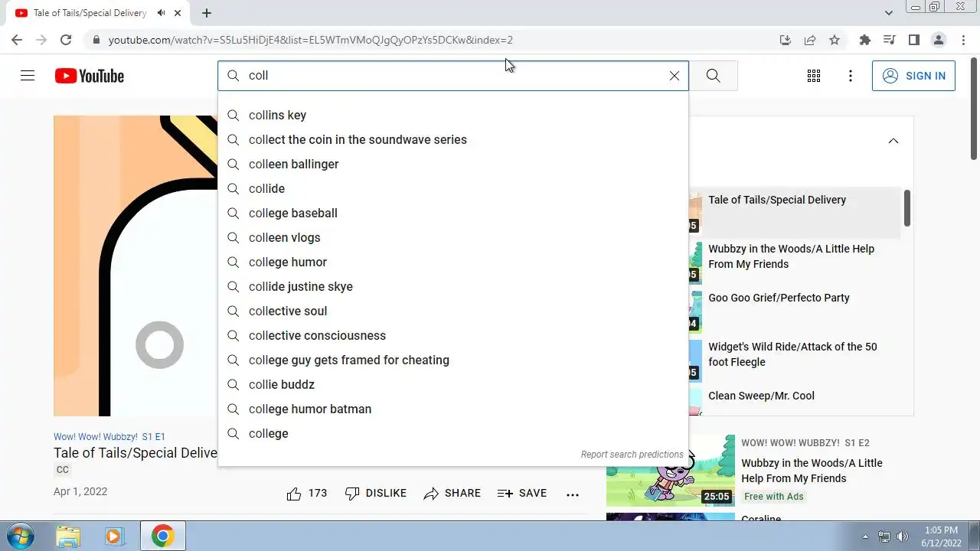The height and width of the screenshot is (551, 980).
Task: Collapse the playlist panel chevron
Action: [x=893, y=141]
